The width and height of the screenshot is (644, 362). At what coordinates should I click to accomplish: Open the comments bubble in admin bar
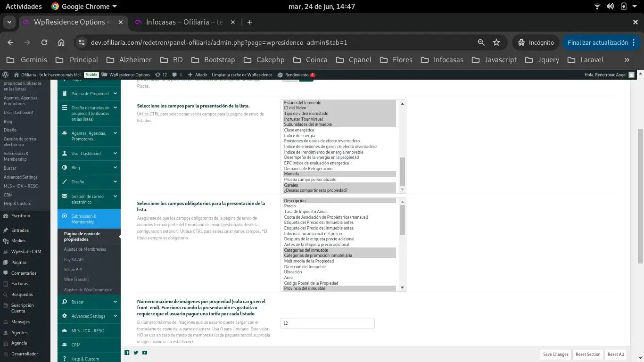(177, 74)
